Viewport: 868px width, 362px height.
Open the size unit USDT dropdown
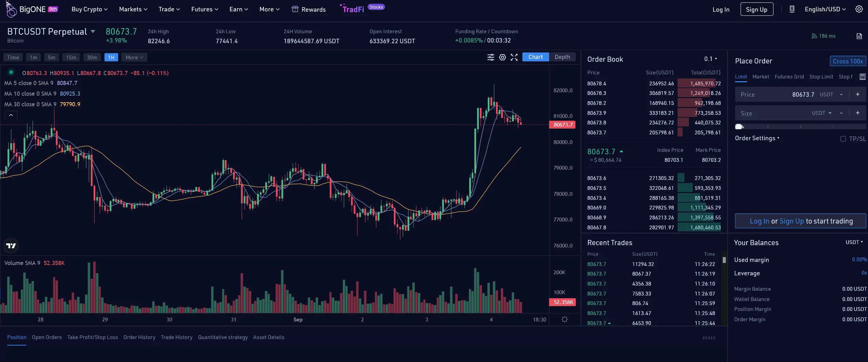(821, 113)
